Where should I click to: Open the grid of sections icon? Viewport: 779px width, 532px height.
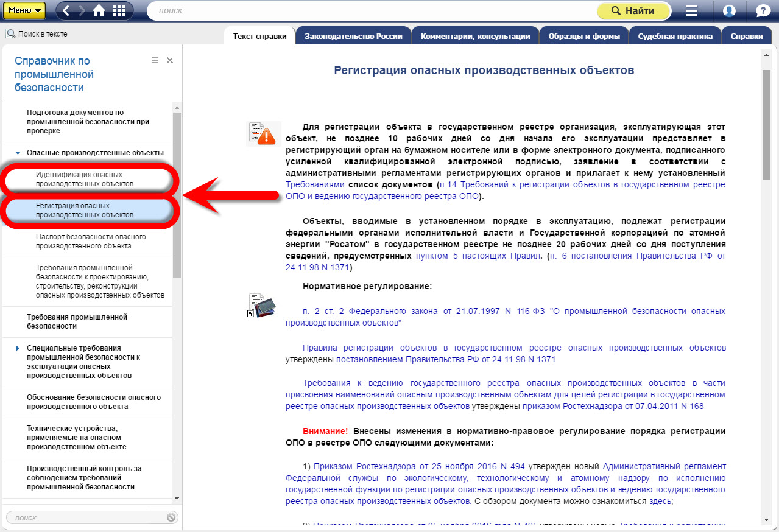point(119,10)
